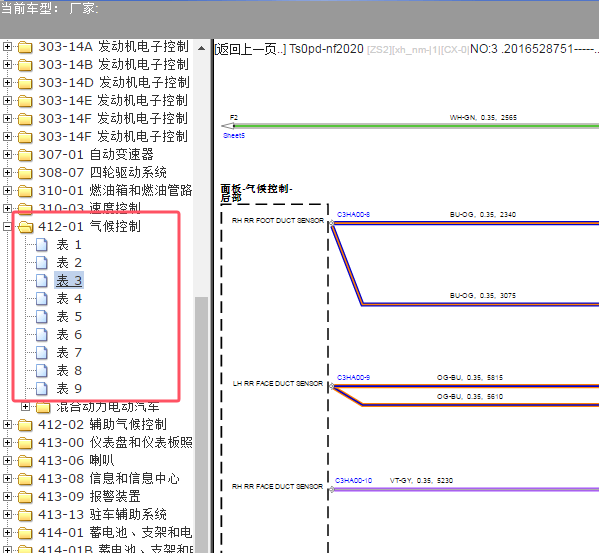Click the F2 left arrow connector symbol
599x553 pixels.
228,126
